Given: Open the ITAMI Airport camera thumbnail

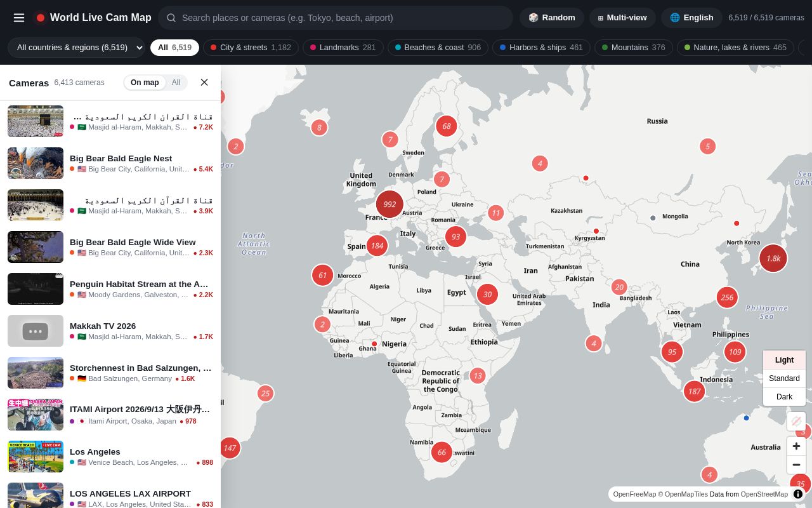Looking at the screenshot, I should pyautogui.click(x=36, y=415).
